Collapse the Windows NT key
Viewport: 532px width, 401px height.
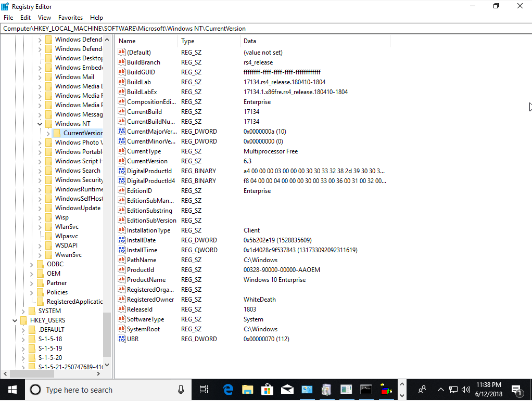pyautogui.click(x=40, y=124)
